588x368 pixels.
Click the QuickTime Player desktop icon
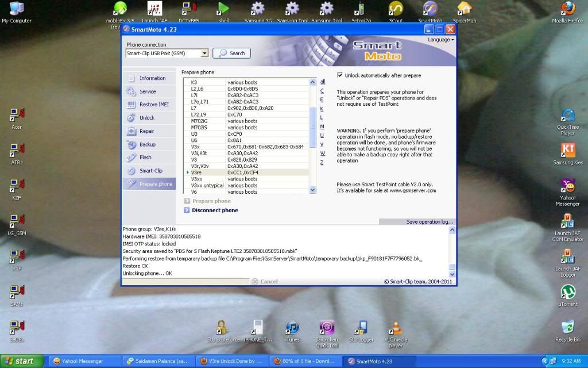tap(568, 122)
